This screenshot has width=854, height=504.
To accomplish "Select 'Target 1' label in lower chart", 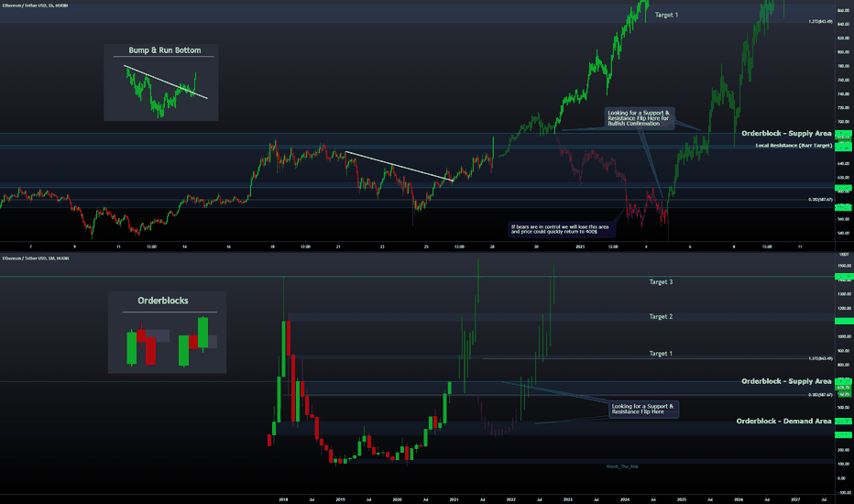I will (660, 354).
